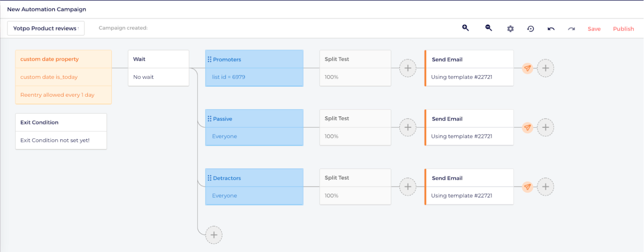Click 'Everyone' under Passive
644x252 pixels.
point(224,136)
